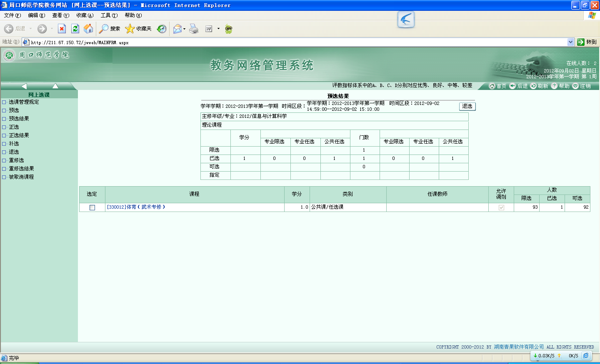This screenshot has width=600, height=364.
Task: Click the History toolbar icon
Action: pyautogui.click(x=162, y=29)
